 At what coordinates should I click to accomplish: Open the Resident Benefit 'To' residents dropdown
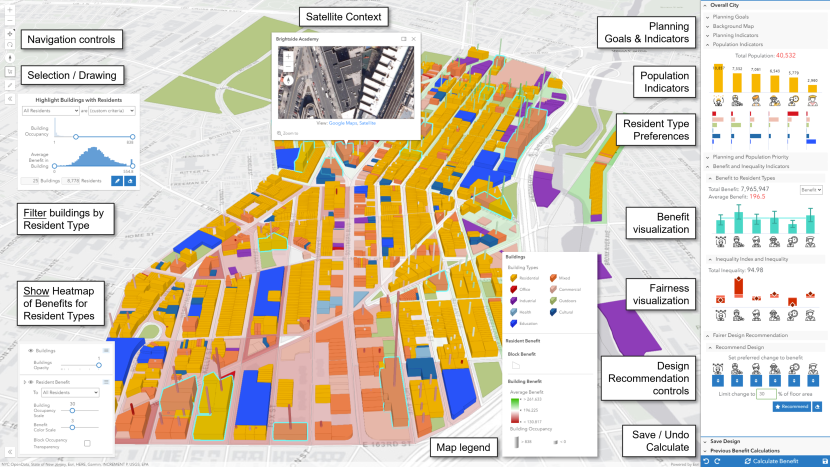70,392
